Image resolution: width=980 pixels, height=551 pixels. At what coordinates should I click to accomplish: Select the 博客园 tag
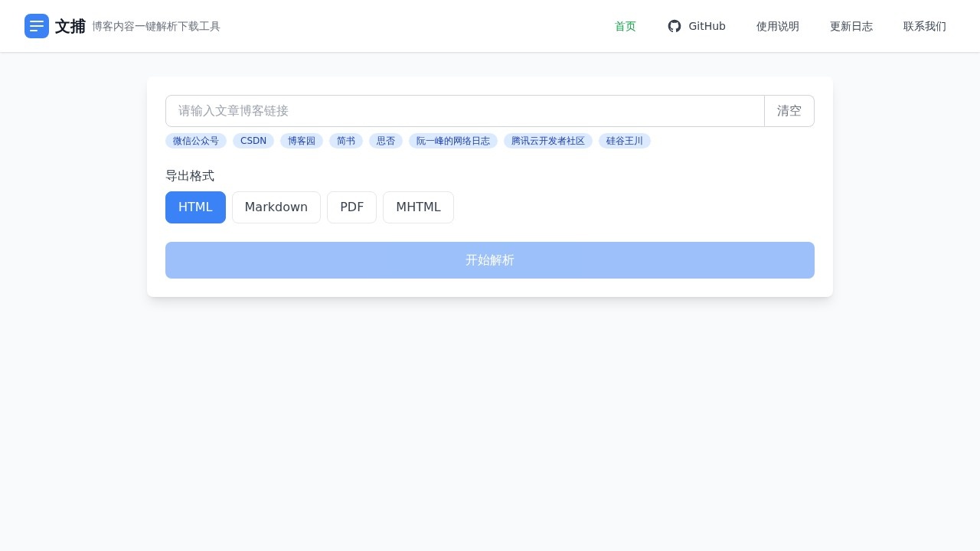(301, 141)
